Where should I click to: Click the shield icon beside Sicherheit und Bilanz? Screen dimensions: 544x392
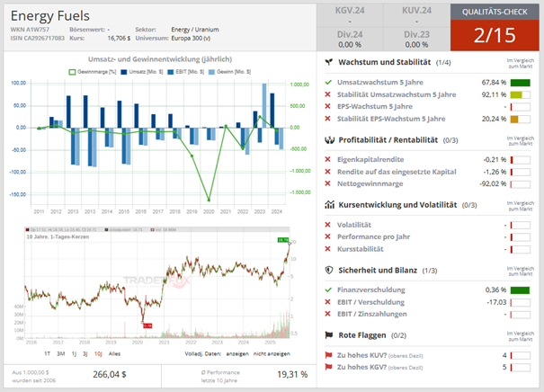pos(329,271)
